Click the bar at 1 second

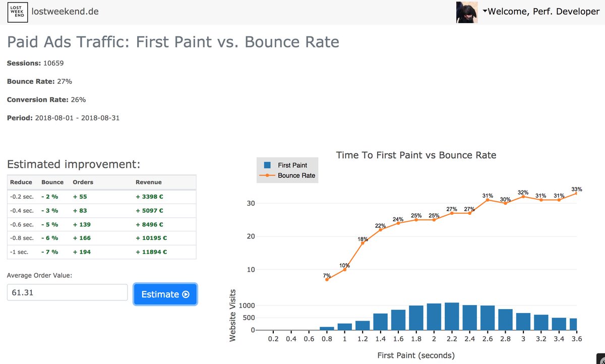point(344,327)
